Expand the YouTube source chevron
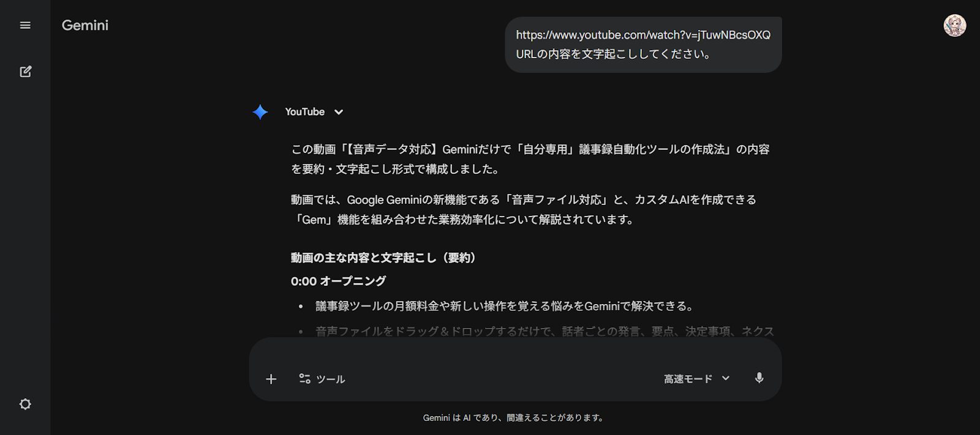The height and width of the screenshot is (435, 980). click(339, 112)
